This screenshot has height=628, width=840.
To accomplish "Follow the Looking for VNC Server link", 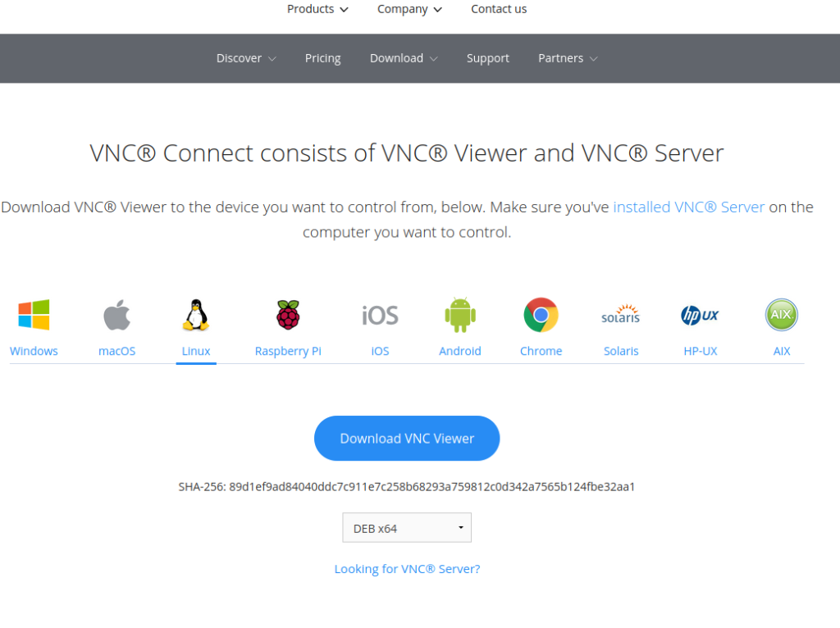I will pos(407,569).
